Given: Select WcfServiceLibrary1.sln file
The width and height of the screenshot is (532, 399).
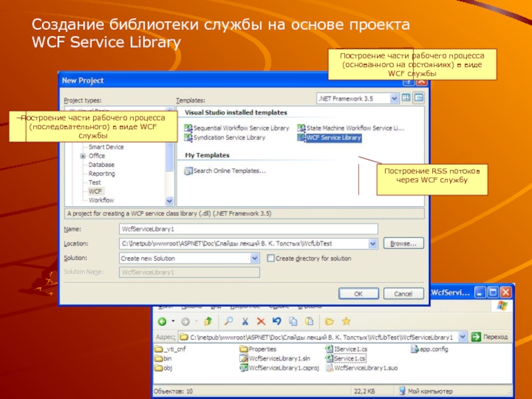Looking at the screenshot, I should tap(275, 358).
